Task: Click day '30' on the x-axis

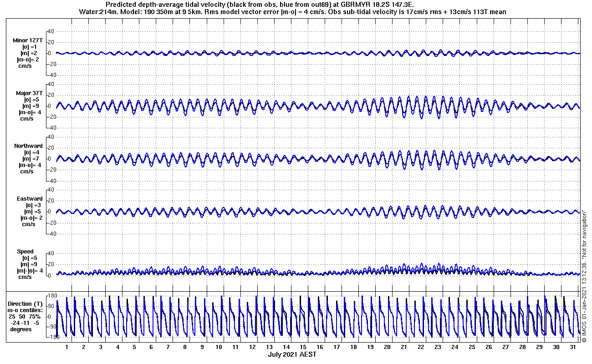Action: [x=556, y=347]
